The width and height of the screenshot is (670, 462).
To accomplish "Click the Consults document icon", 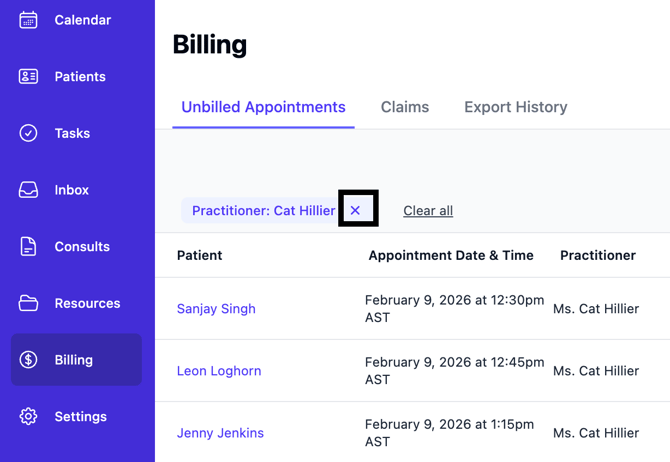I will pos(28,247).
